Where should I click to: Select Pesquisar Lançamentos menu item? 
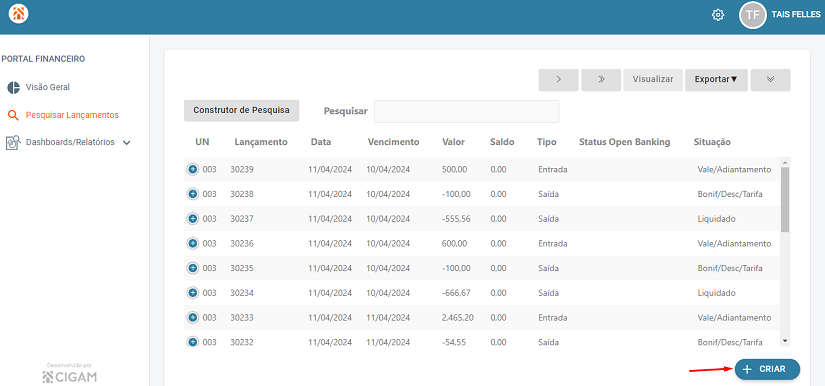72,115
